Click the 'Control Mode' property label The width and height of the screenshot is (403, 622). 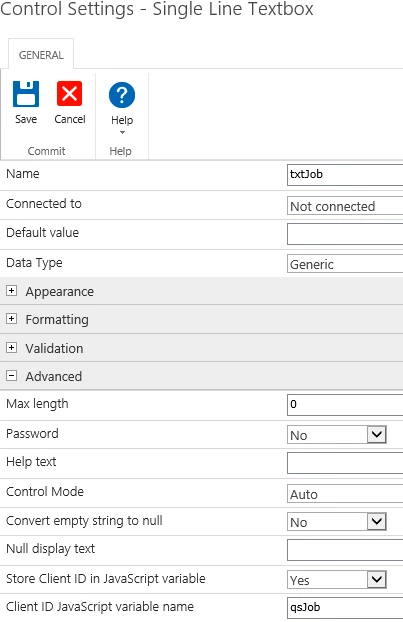[45, 492]
